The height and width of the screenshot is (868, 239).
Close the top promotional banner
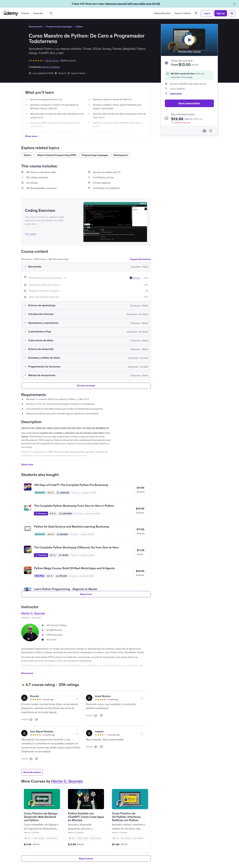[235, 4]
